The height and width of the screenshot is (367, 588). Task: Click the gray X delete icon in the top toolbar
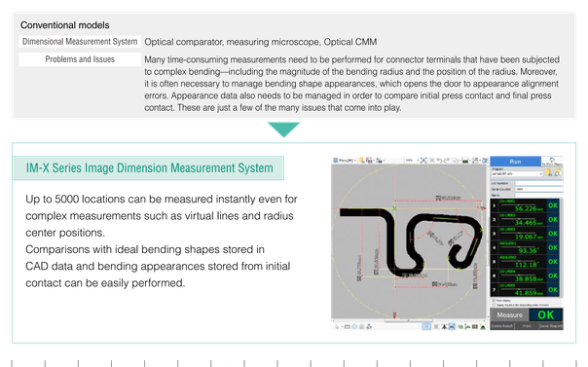[x=432, y=161]
